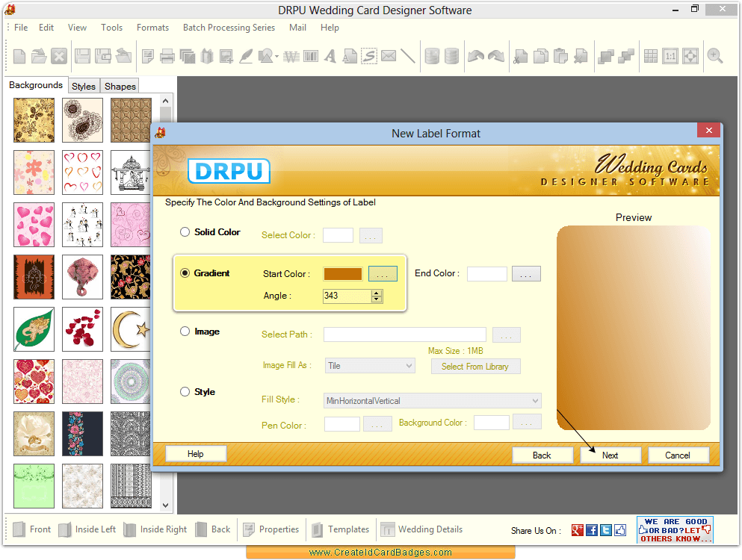This screenshot has width=742, height=560.
Task: Select the Image radio button
Action: [x=185, y=332]
